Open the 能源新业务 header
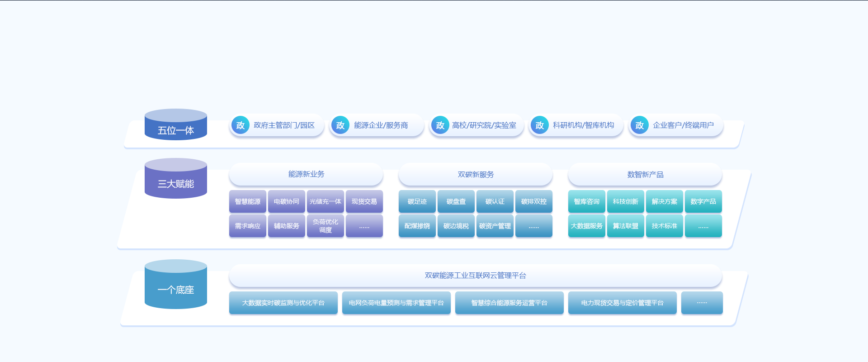Screen dimensions: 868x362 [306, 174]
